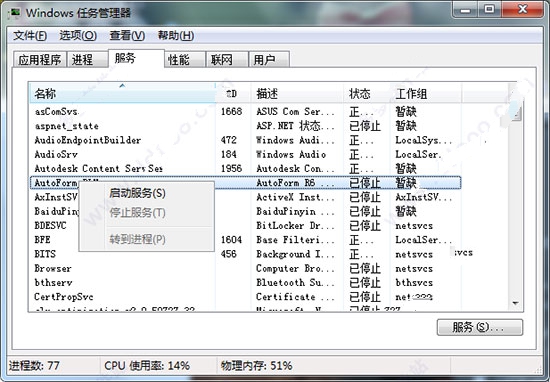Switch to the 用户 tab
This screenshot has height=382, width=550.
[x=269, y=59]
